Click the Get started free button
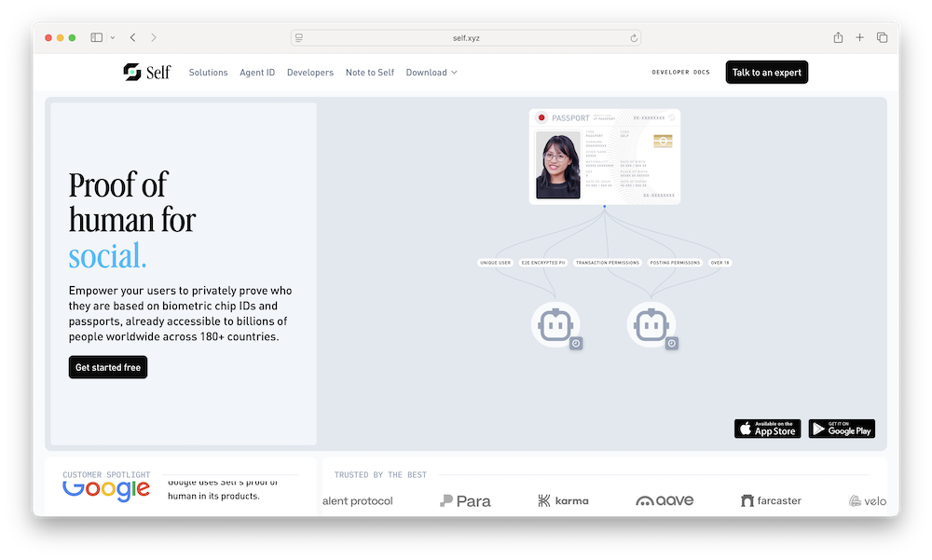 tap(108, 367)
